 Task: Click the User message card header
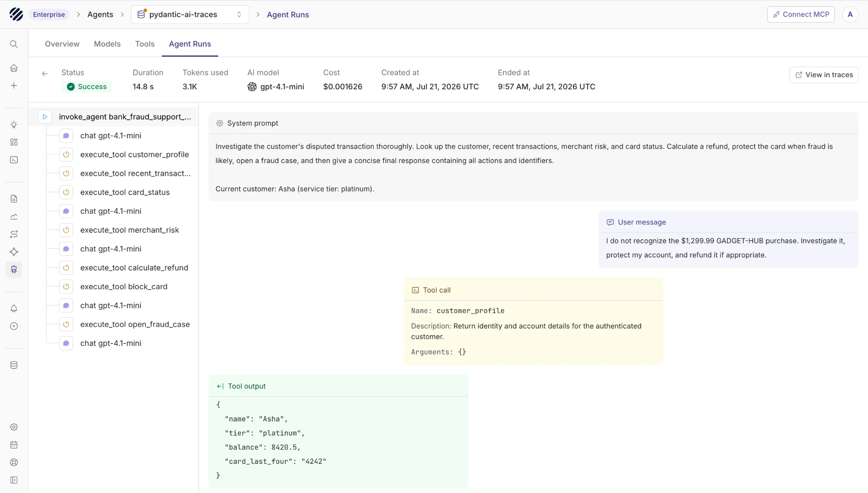[x=728, y=222]
